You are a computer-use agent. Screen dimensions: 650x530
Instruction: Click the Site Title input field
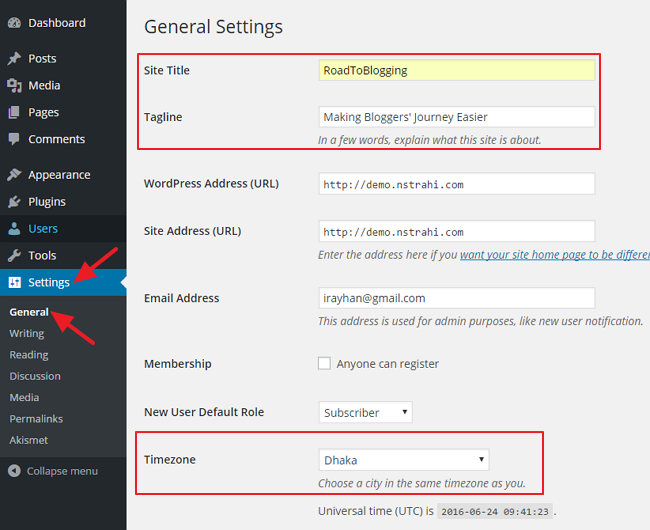click(x=456, y=71)
